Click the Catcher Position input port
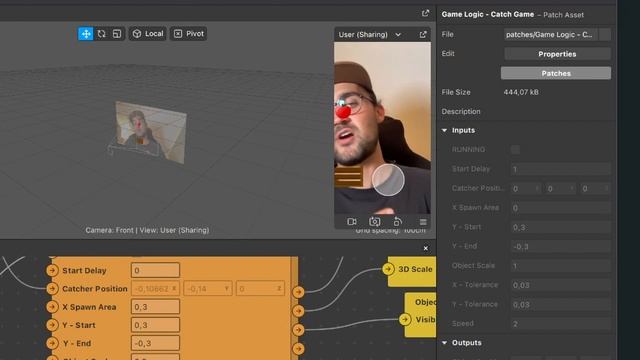Viewport: 640px width, 360px height. (52, 289)
